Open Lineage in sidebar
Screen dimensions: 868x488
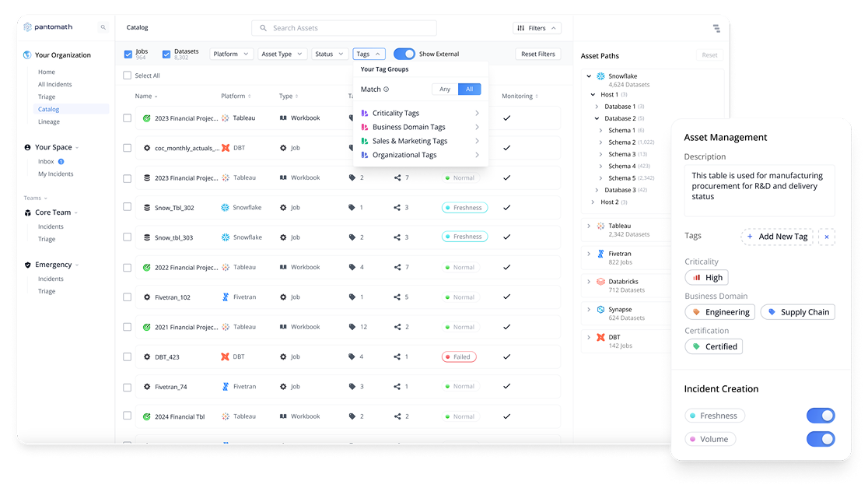tap(49, 122)
